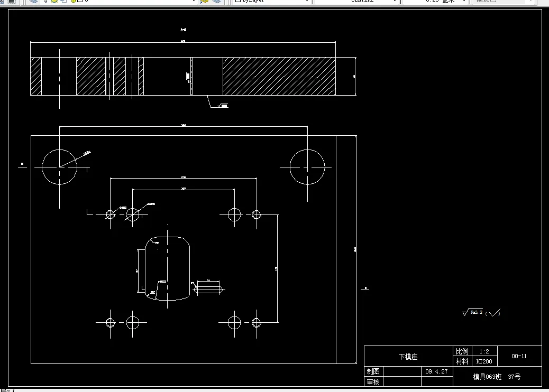
Task: Pick the small slot shape beside the cavity
Action: [208, 290]
